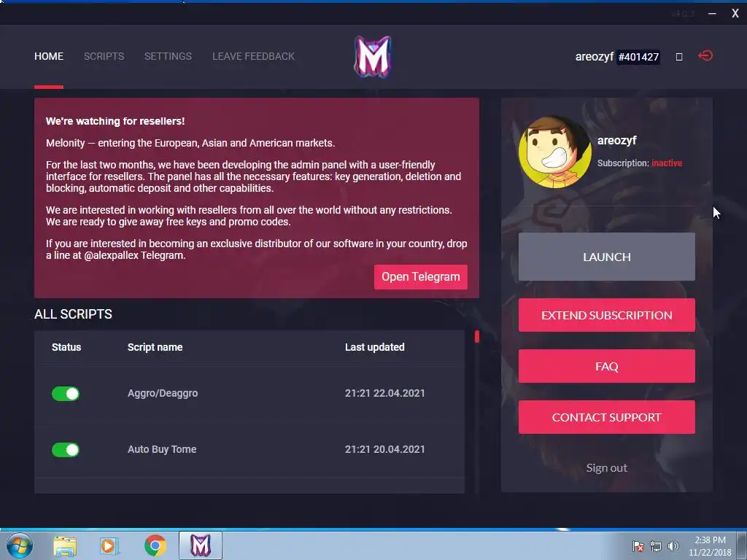The width and height of the screenshot is (747, 560).
Task: Click the Sign out link
Action: coord(606,468)
